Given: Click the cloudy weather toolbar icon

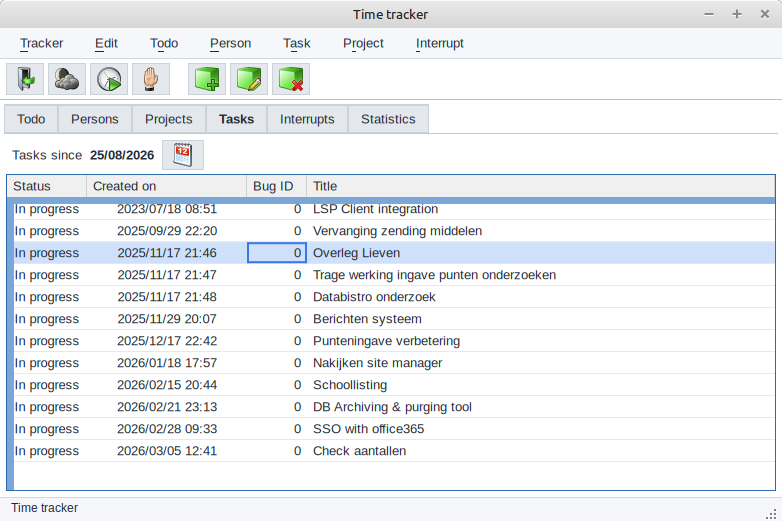Looking at the screenshot, I should point(67,79).
